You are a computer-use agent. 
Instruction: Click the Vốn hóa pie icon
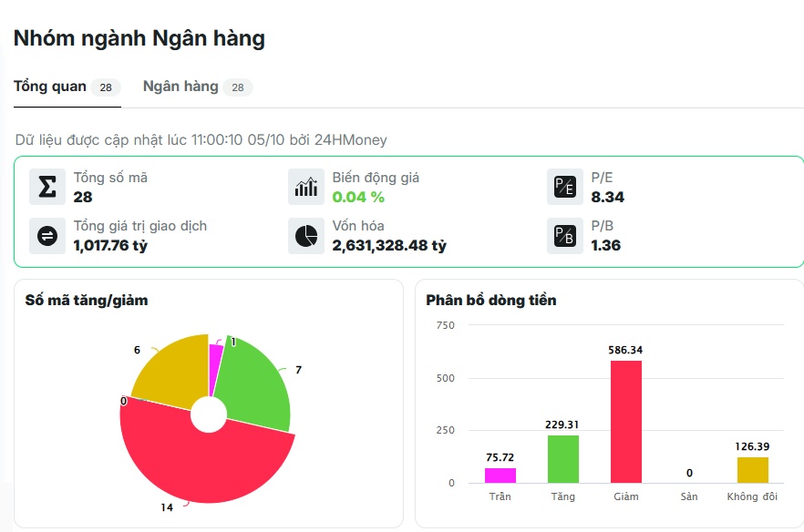pyautogui.click(x=306, y=236)
